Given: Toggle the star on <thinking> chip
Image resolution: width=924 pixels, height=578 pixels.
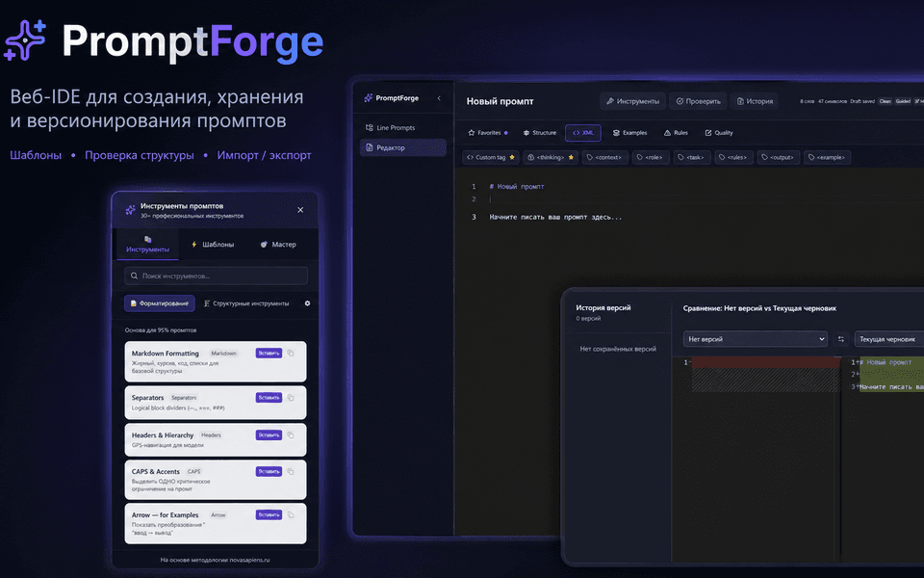Looking at the screenshot, I should 571,157.
